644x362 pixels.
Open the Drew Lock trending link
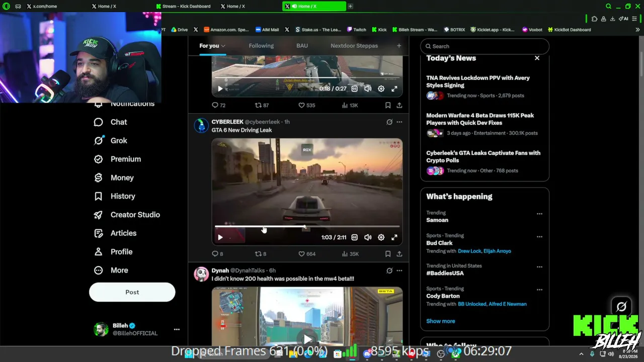[469, 251]
